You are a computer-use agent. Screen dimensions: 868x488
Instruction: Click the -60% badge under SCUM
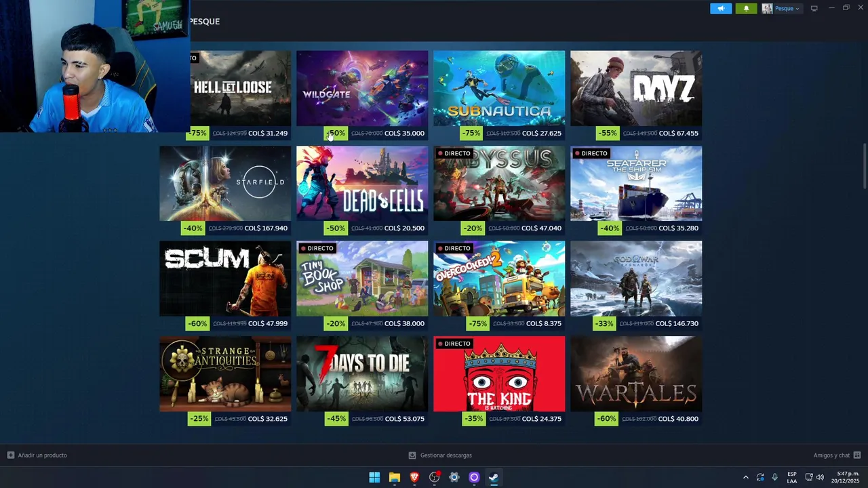pyautogui.click(x=197, y=324)
